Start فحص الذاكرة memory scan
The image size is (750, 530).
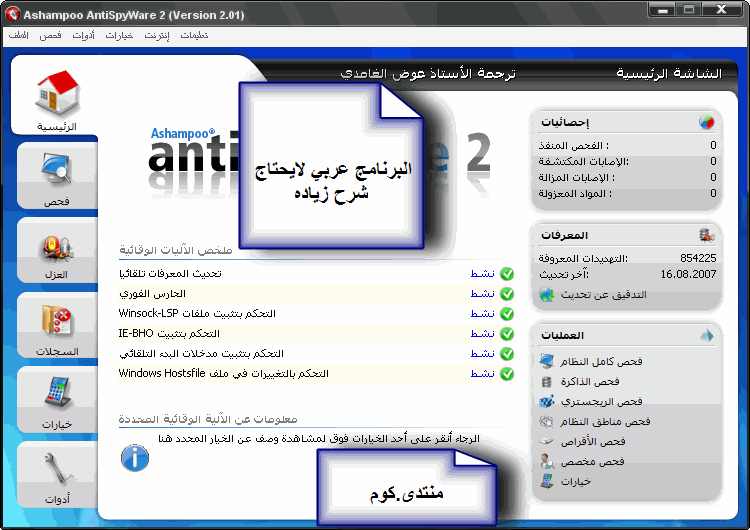click(590, 381)
